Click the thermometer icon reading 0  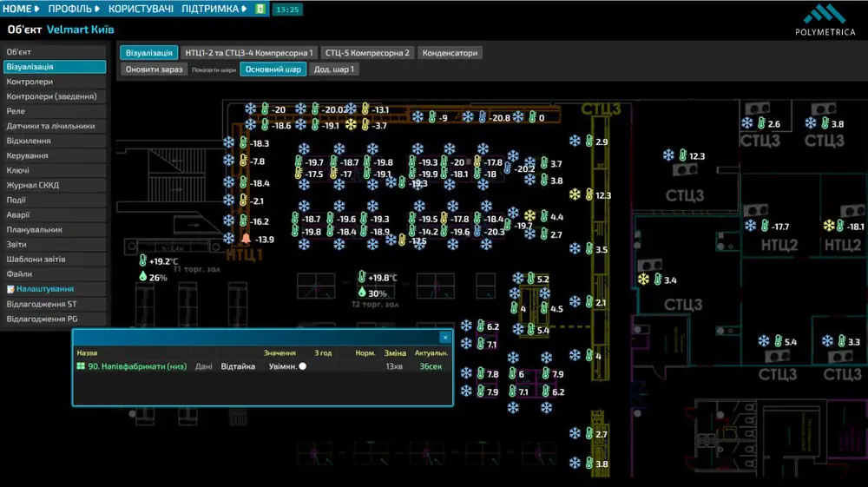click(x=533, y=117)
